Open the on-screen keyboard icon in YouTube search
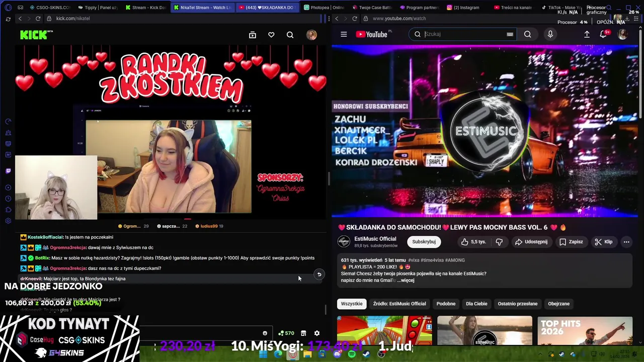This screenshot has width=644, height=362. (x=510, y=34)
